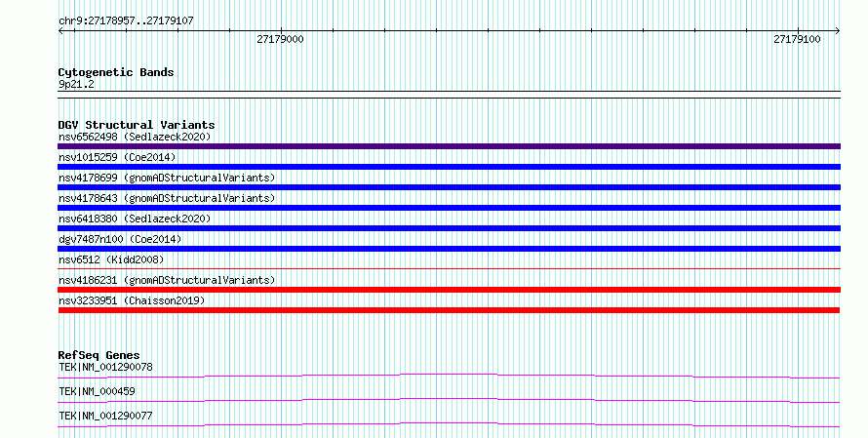The image size is (868, 438).
Task: Click the 27179100 ruler position label
Action: click(797, 39)
